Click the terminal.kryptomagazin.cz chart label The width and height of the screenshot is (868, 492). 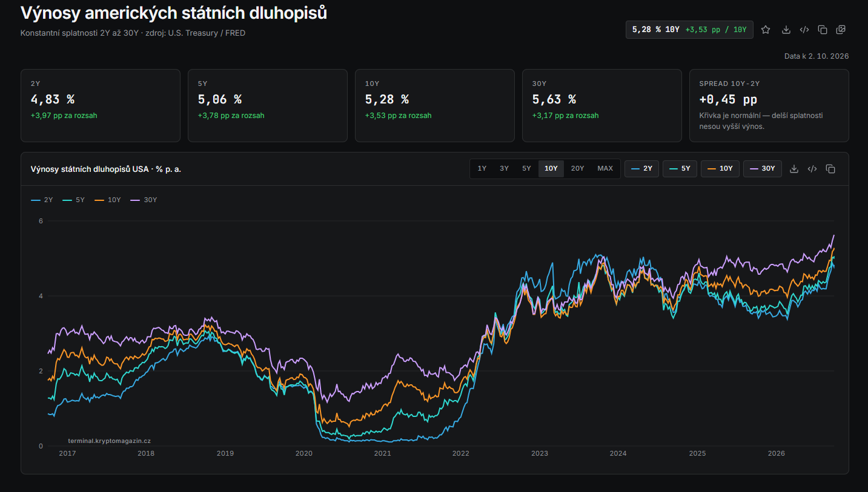[x=109, y=441]
